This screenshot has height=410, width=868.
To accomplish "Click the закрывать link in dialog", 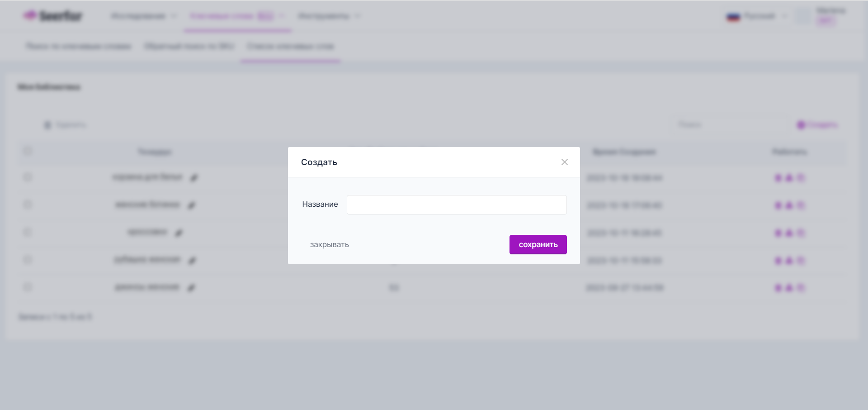I will click(x=329, y=245).
